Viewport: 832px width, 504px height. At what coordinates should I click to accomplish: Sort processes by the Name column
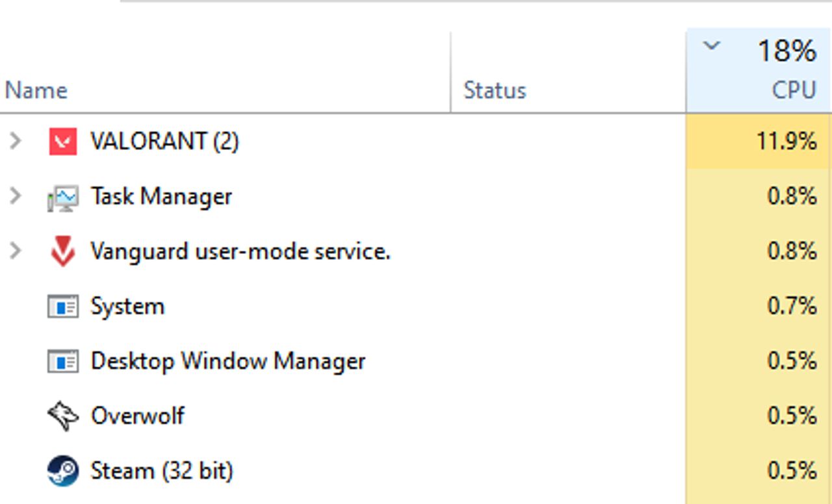pyautogui.click(x=36, y=90)
